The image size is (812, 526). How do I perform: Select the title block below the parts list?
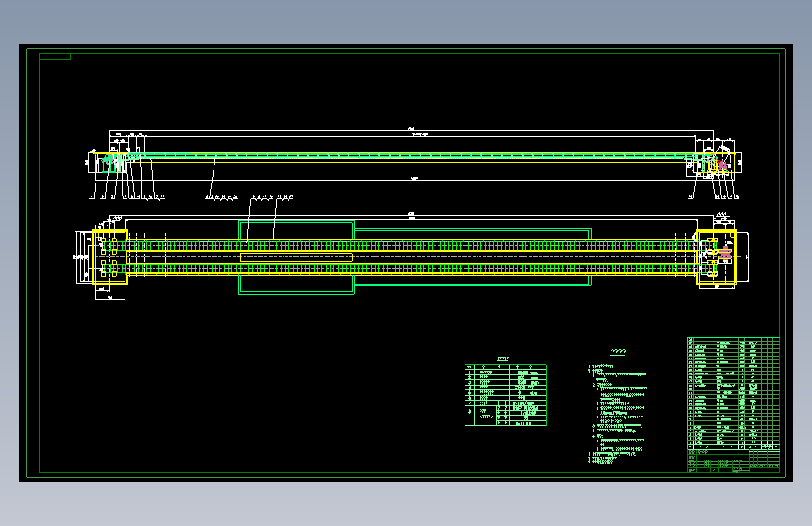[733, 460]
